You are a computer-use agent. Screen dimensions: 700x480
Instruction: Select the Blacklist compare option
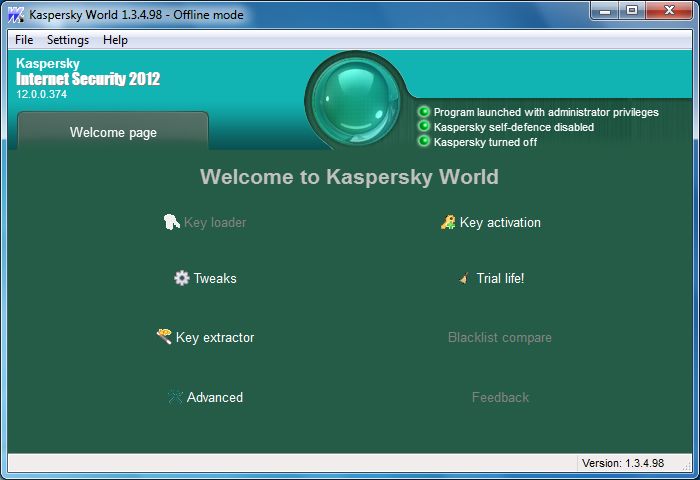499,337
